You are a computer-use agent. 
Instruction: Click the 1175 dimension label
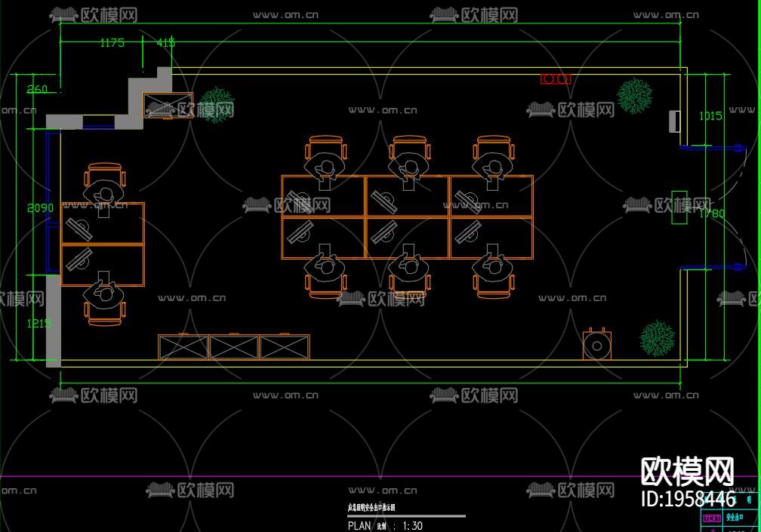point(112,43)
